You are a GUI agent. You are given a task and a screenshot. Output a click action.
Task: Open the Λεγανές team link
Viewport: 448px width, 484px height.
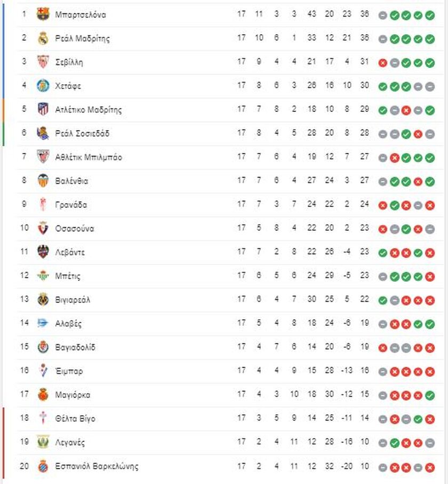[x=70, y=442]
